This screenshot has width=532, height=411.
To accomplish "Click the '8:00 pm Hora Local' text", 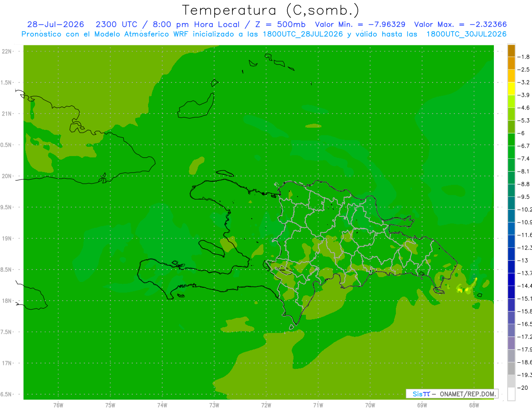I will [x=197, y=24].
